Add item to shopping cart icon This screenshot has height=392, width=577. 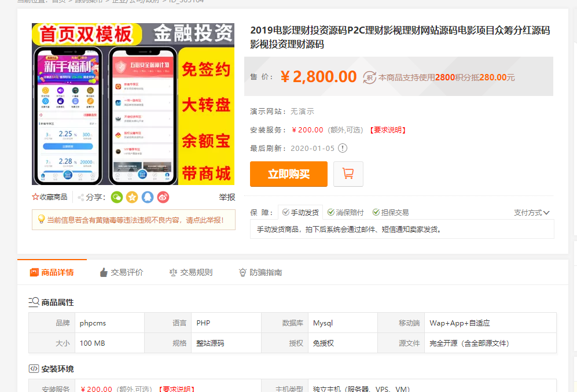tap(348, 173)
